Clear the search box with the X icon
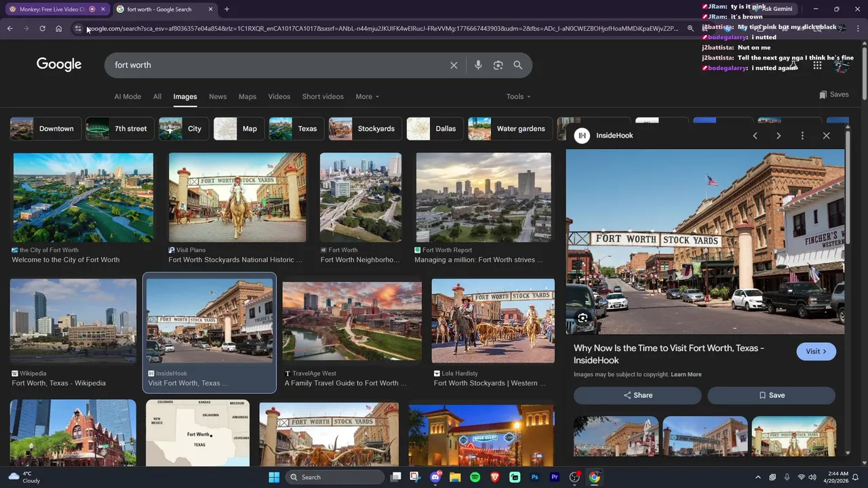This screenshot has height=488, width=868. coord(454,65)
